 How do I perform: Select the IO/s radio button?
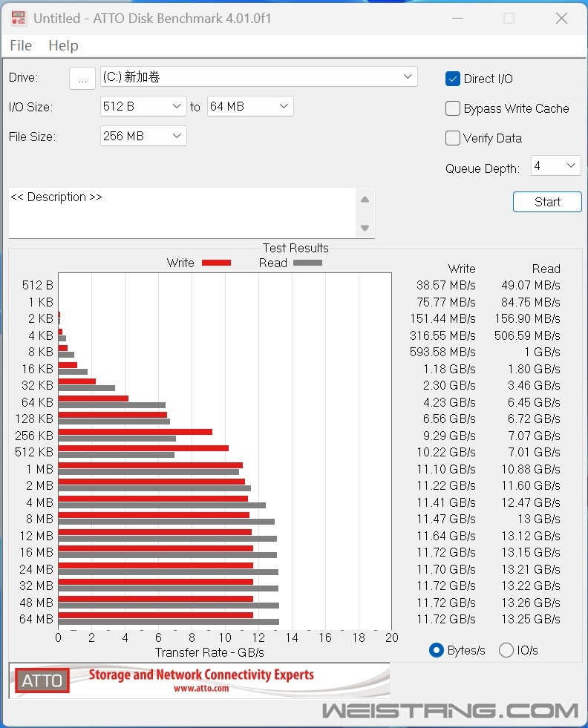coord(506,650)
